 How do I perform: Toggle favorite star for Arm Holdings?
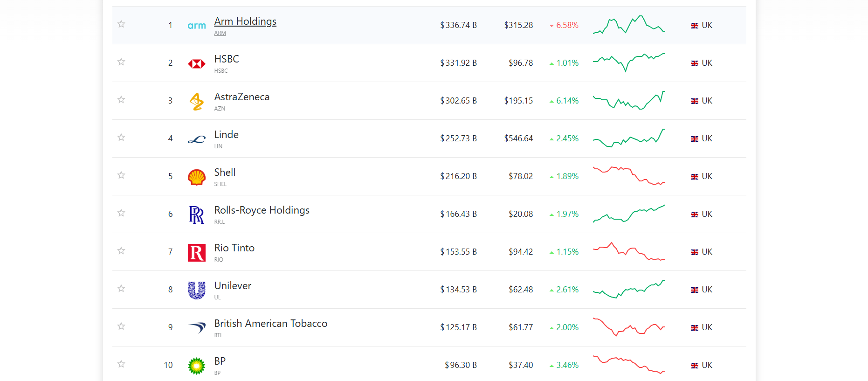pos(121,24)
